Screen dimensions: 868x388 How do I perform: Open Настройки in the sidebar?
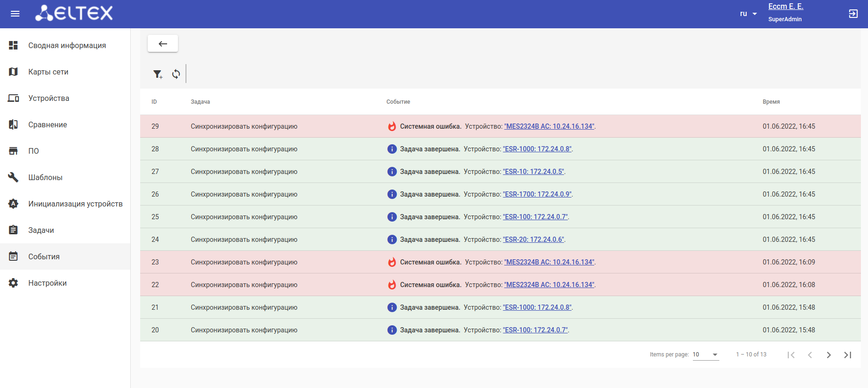[47, 283]
